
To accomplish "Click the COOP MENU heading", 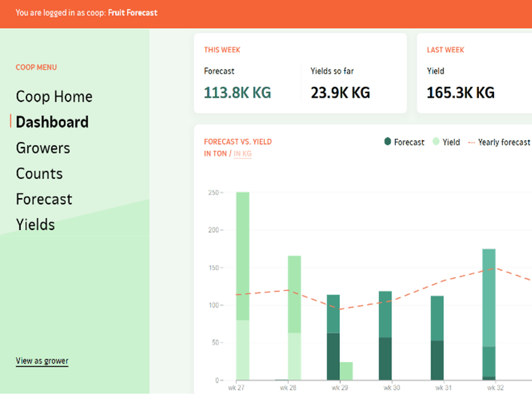I will coord(37,67).
